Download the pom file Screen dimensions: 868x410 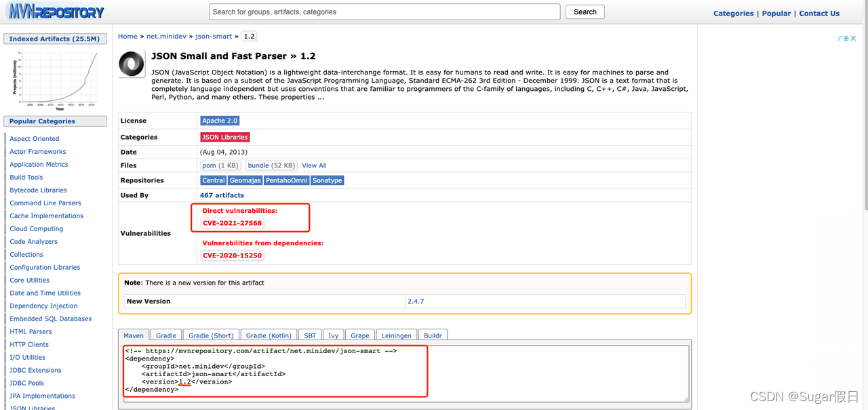click(220, 165)
